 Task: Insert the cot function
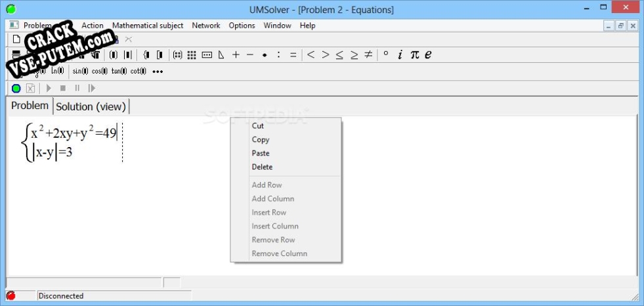[139, 72]
